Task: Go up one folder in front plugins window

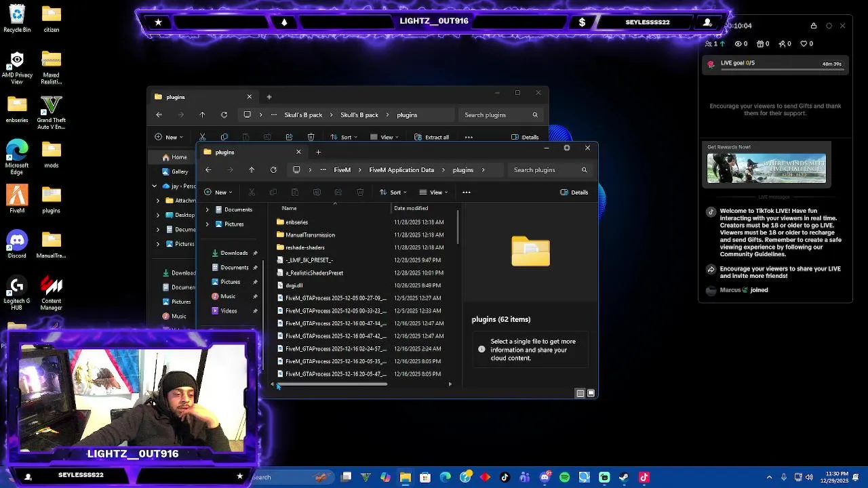Action: pos(252,170)
